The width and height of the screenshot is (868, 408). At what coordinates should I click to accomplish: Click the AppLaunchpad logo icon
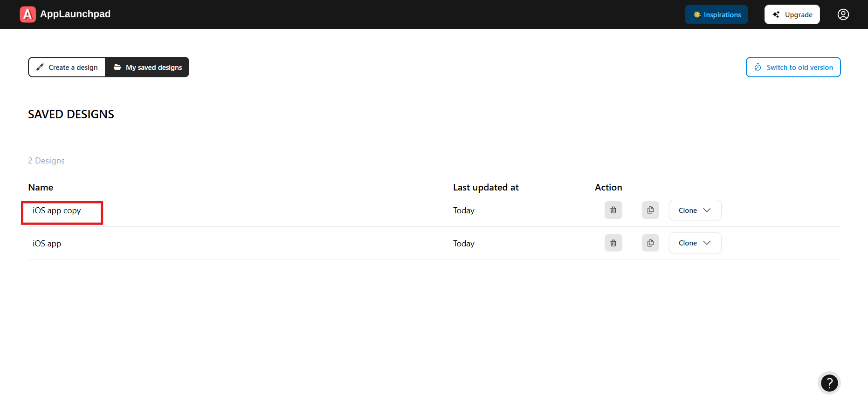pos(28,14)
